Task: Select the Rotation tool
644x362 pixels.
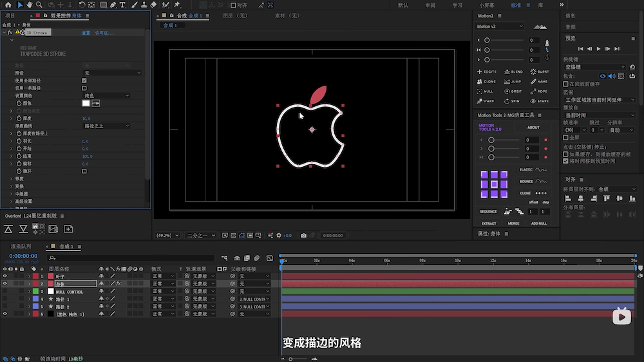Action: pos(82,5)
